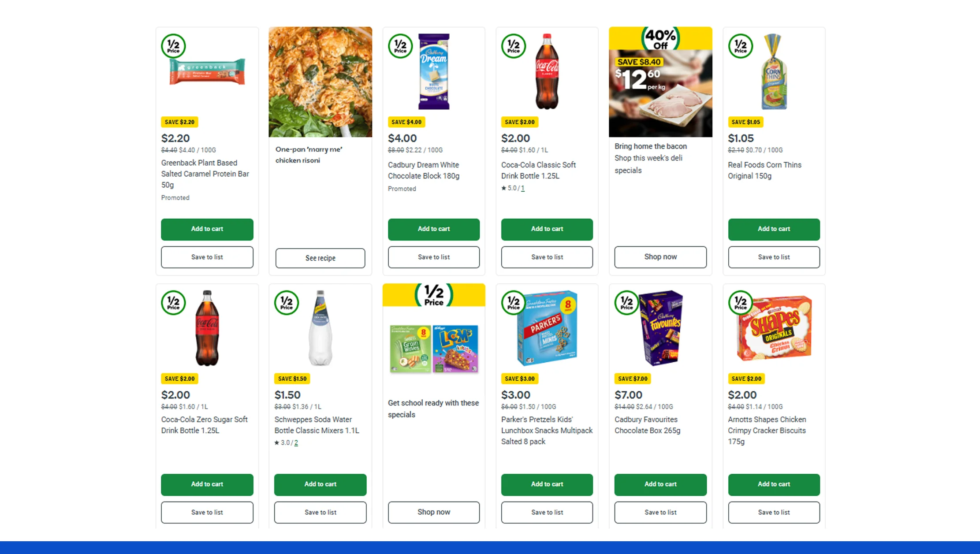
Task: Open the Schweppes reviews link showing 2 ratings
Action: (x=296, y=442)
